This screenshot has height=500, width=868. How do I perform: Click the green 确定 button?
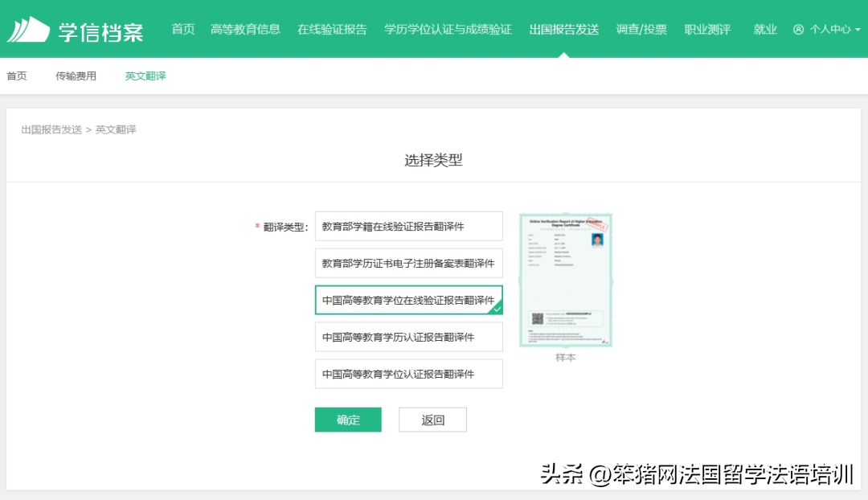tap(348, 420)
